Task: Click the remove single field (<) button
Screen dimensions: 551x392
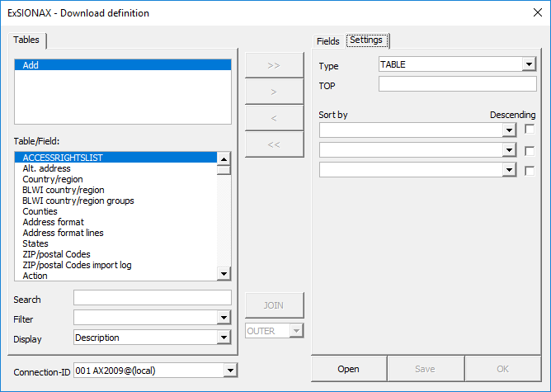Action: click(x=274, y=118)
